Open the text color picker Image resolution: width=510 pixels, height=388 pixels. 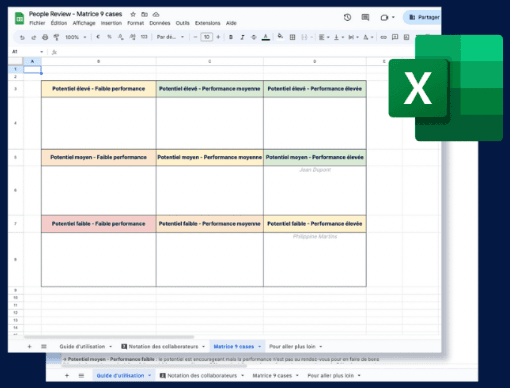click(x=266, y=37)
